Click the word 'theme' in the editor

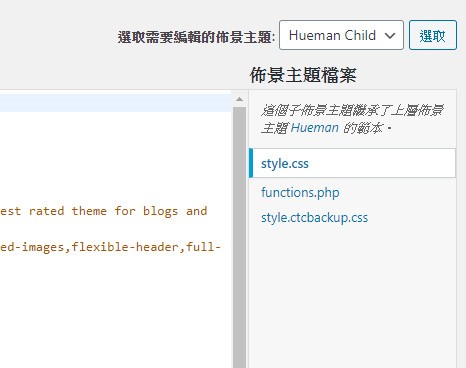[x=89, y=211]
